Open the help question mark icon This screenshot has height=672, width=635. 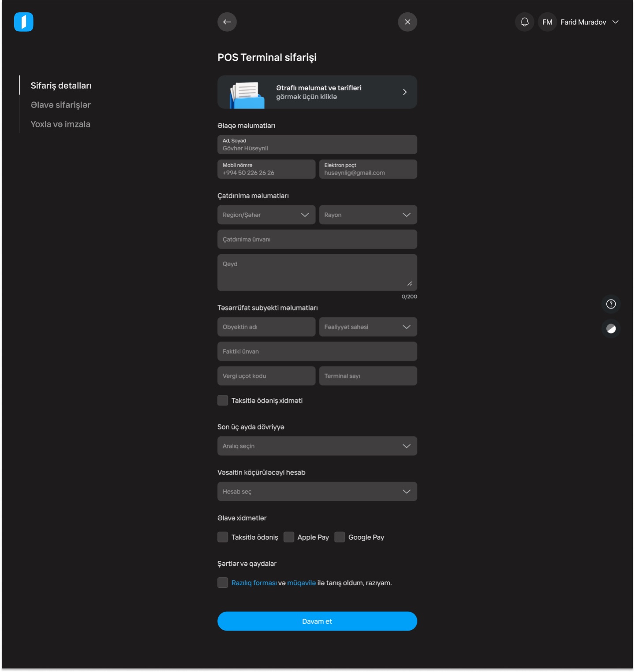611,304
